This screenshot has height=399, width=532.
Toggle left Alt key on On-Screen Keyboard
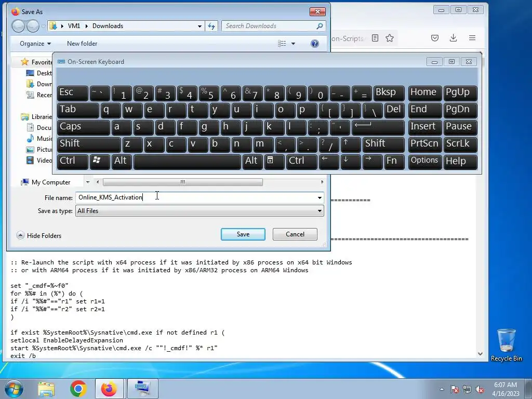[122, 161]
